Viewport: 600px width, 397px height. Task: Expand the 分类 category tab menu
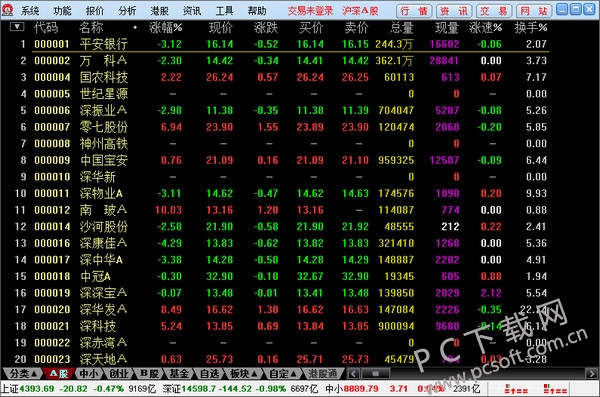23,373
